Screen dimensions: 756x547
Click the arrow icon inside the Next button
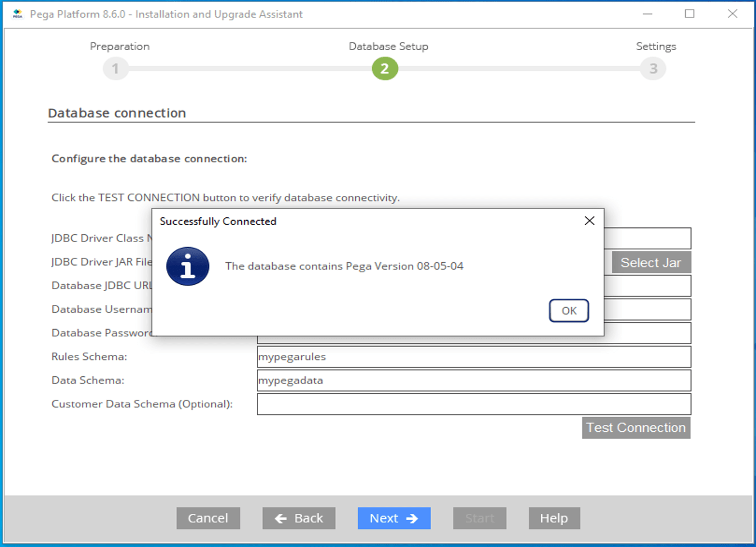click(x=411, y=518)
